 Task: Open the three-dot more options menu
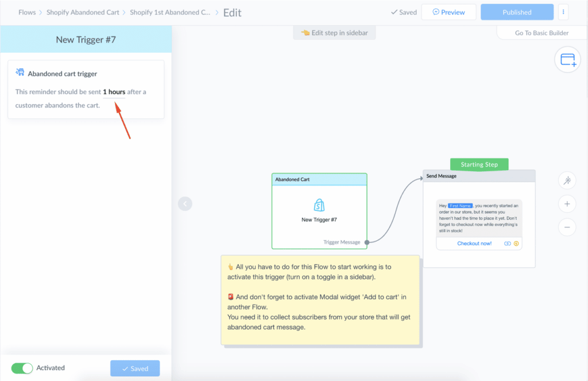pos(563,12)
